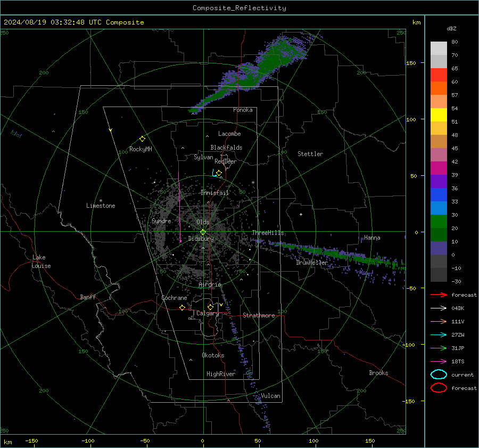Click the Lacombe city label

(229, 134)
